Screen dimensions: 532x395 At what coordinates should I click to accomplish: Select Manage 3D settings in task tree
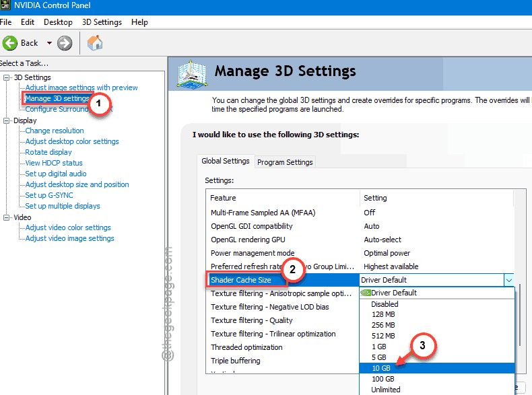point(57,98)
